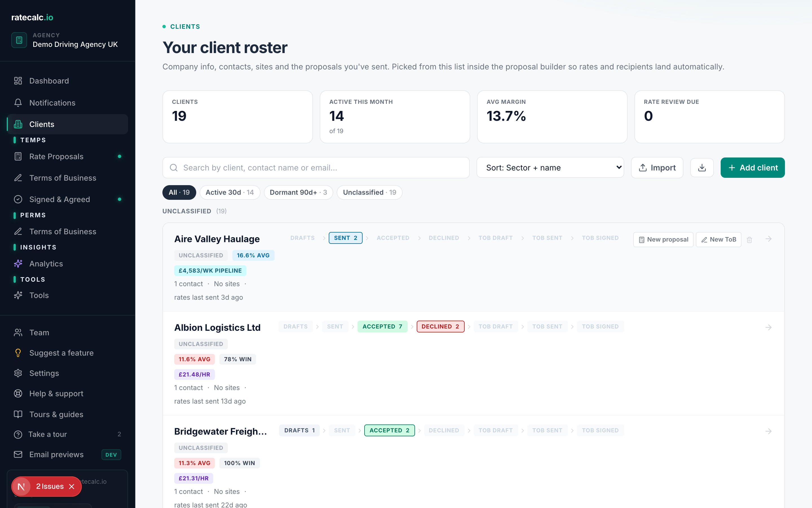
Task: Click the Settings gear icon
Action: click(x=18, y=373)
